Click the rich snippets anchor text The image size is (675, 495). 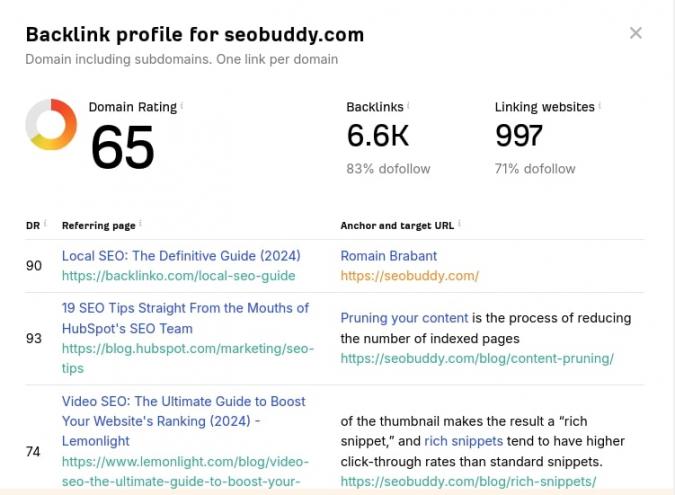464,441
